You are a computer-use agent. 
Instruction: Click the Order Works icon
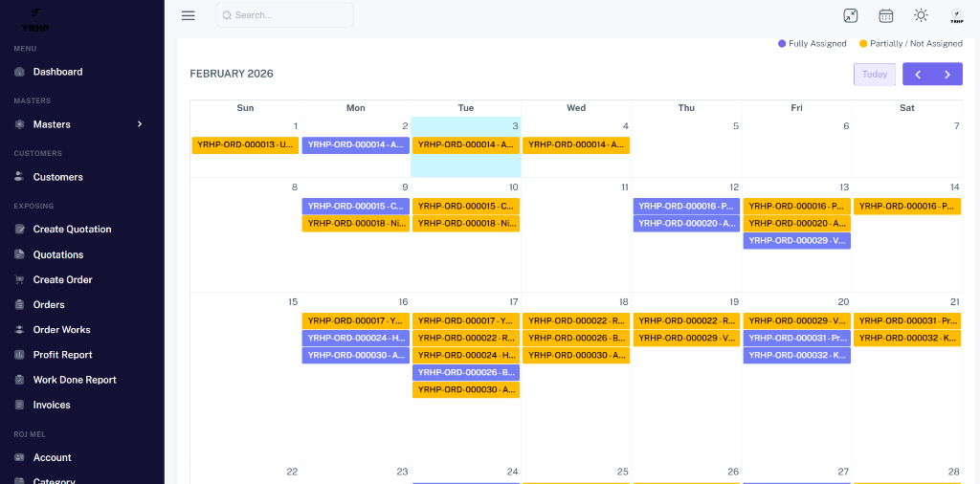(19, 329)
